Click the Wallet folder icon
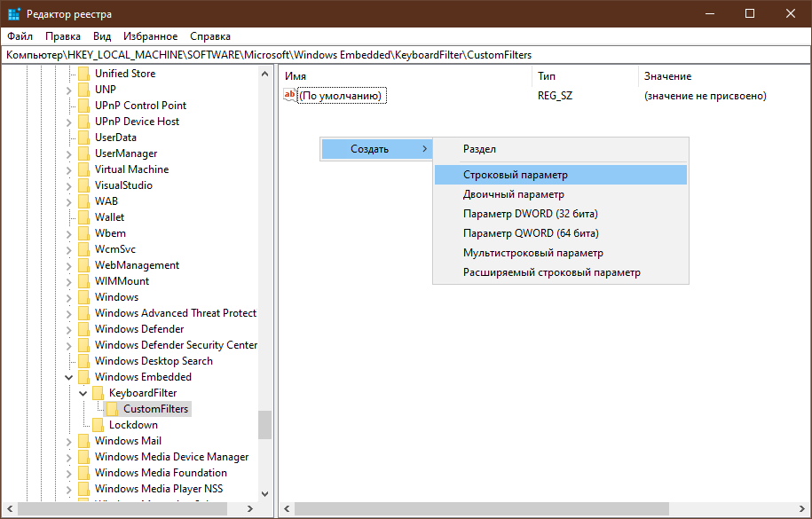The height and width of the screenshot is (519, 812). 84,217
